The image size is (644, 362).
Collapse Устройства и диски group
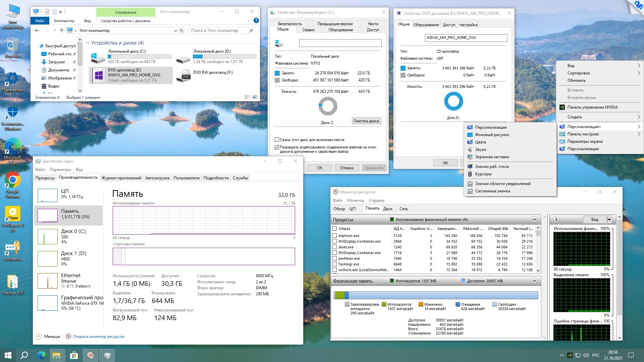pyautogui.click(x=88, y=43)
